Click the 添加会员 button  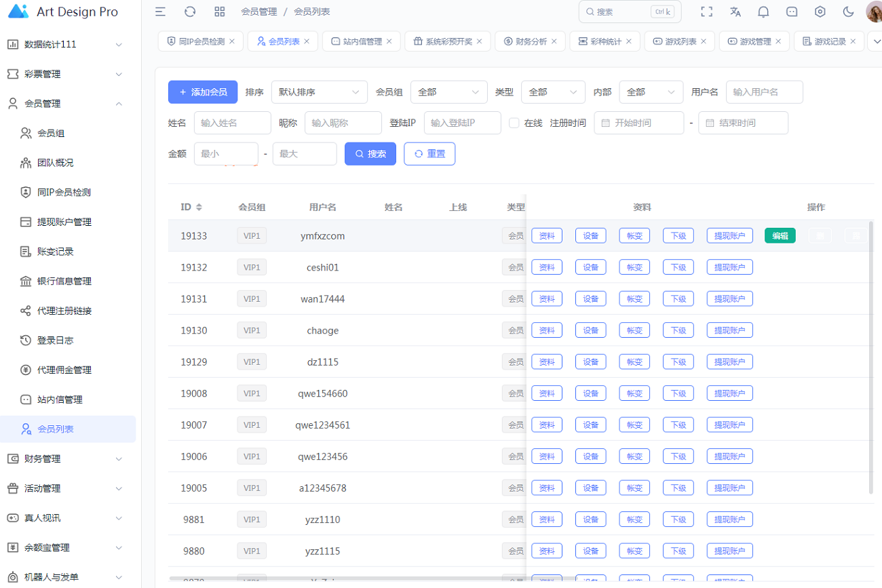point(202,92)
